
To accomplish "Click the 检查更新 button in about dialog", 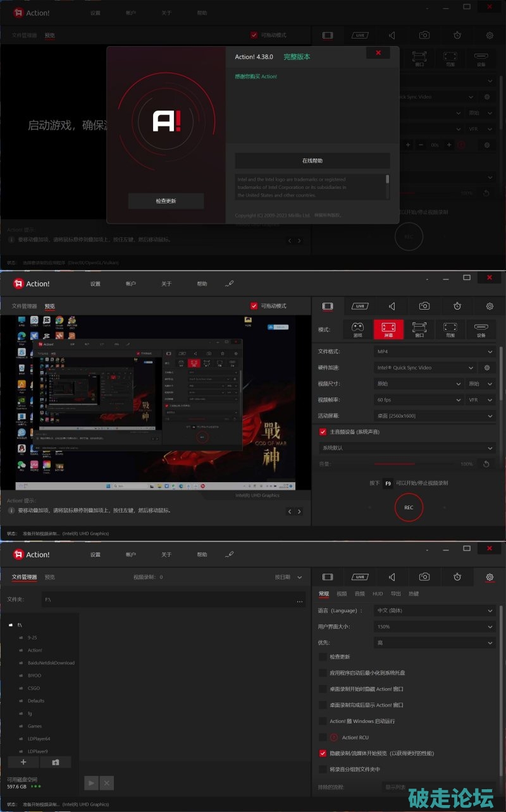I will 166,201.
